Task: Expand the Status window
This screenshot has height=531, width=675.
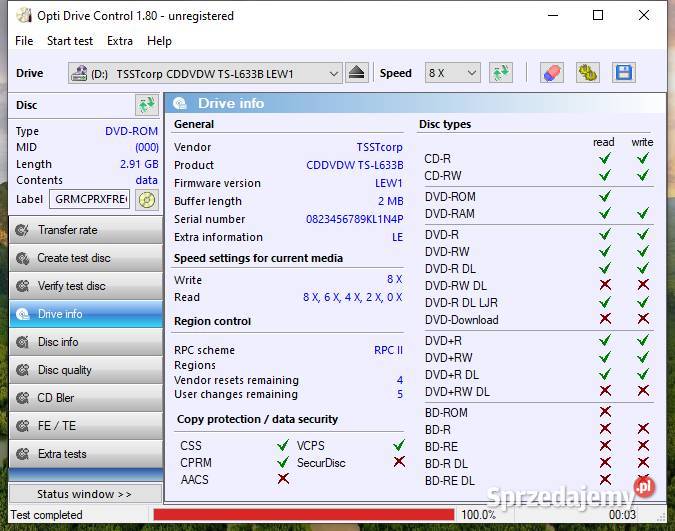Action: coord(86,494)
